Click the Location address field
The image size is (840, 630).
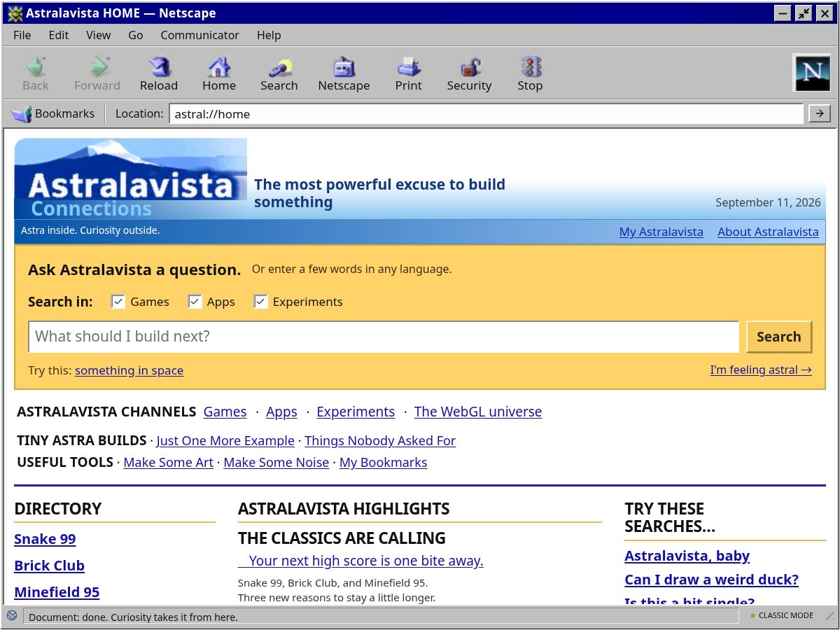pos(486,114)
